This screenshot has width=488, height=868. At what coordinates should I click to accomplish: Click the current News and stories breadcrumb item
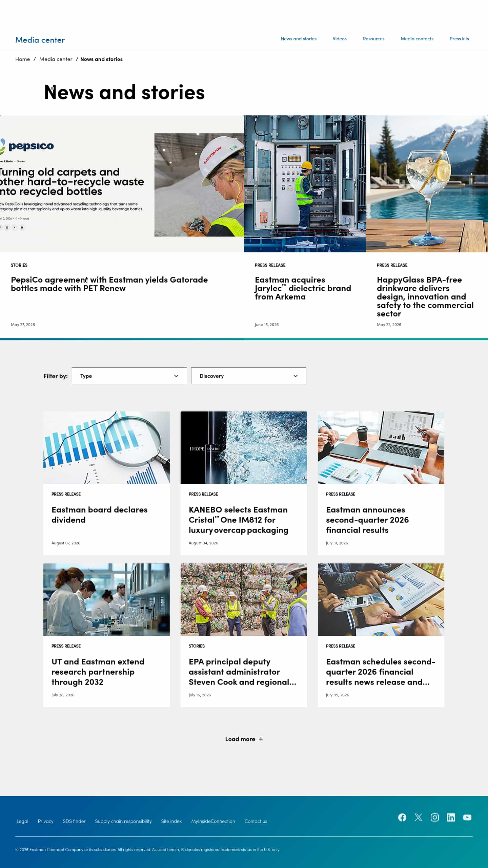101,59
